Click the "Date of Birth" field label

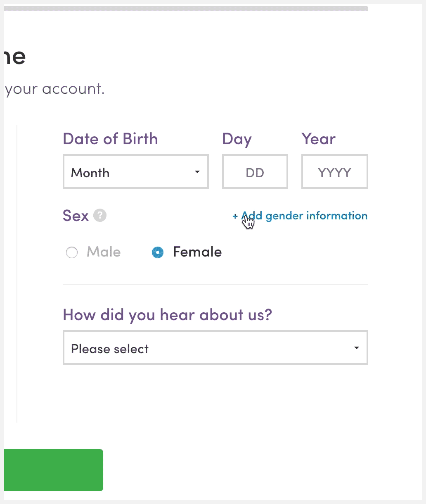click(110, 139)
